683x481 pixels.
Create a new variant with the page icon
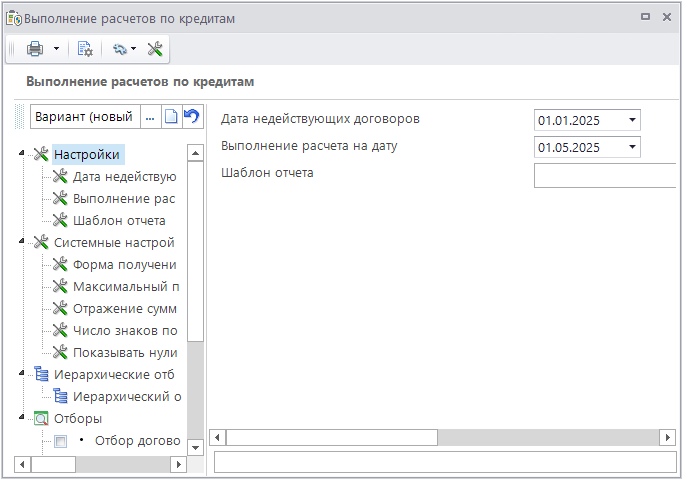click(172, 117)
